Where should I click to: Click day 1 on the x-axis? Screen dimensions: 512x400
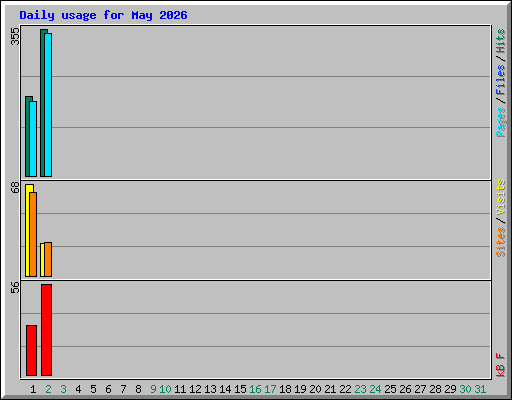[33, 389]
